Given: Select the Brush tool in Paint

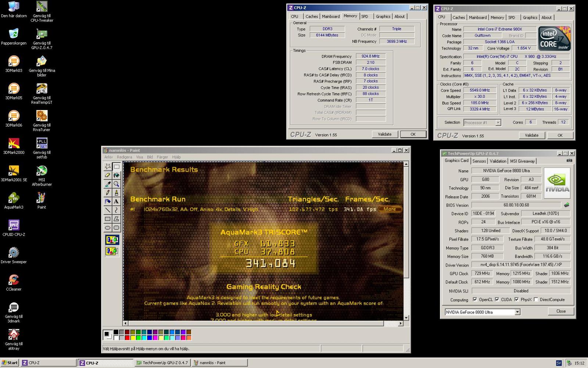Looking at the screenshot, I should click(x=116, y=192).
